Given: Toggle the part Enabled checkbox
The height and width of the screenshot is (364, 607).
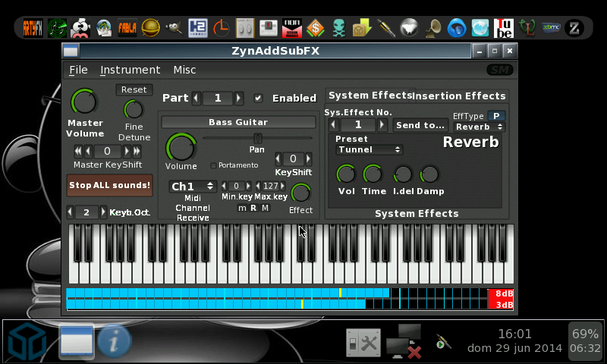Looking at the screenshot, I should click(x=258, y=98).
